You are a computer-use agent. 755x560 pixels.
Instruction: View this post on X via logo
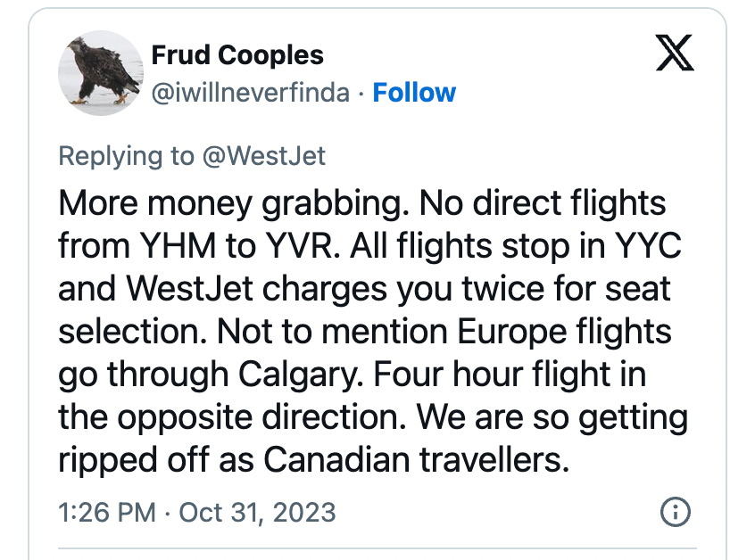[x=675, y=53]
